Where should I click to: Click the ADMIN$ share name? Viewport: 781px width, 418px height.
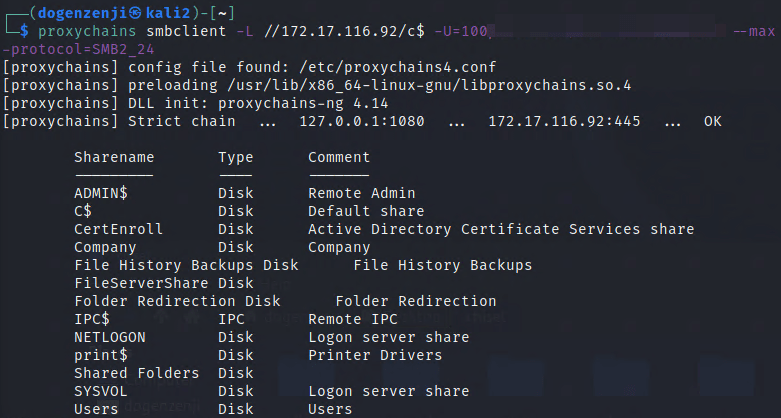[x=100, y=193]
